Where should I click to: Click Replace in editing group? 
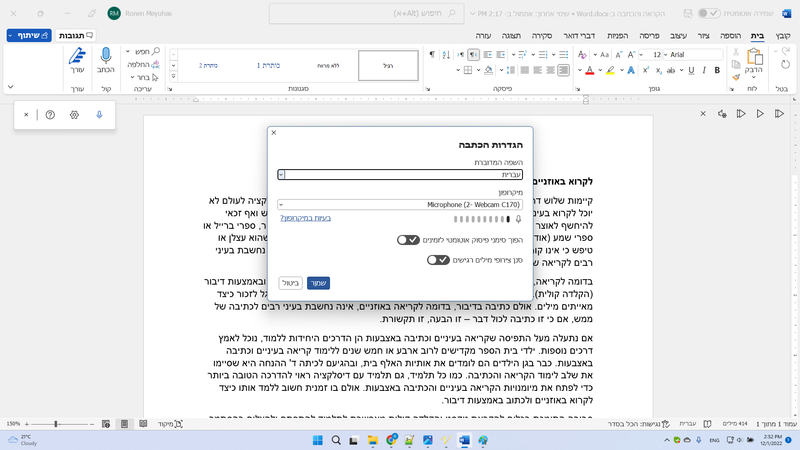coord(143,65)
